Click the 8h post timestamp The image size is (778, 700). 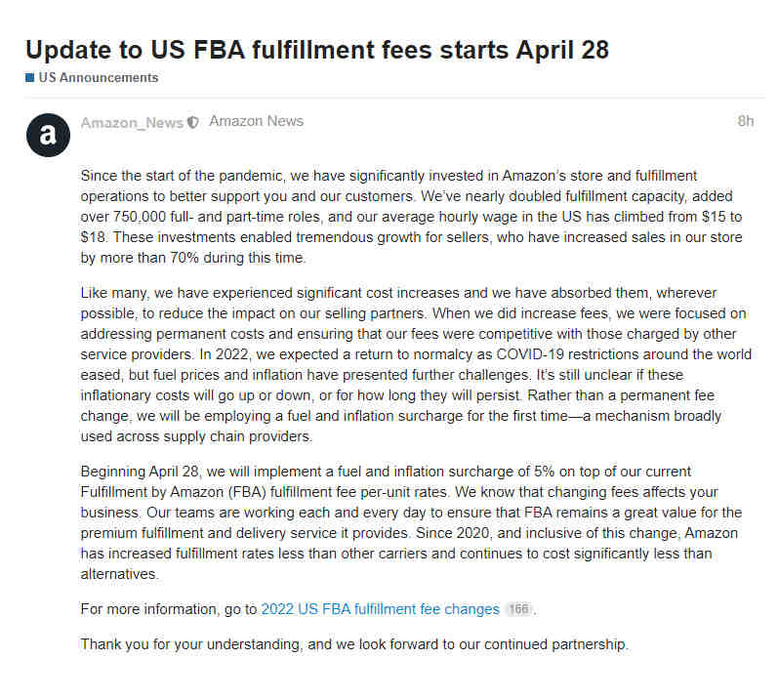point(745,121)
